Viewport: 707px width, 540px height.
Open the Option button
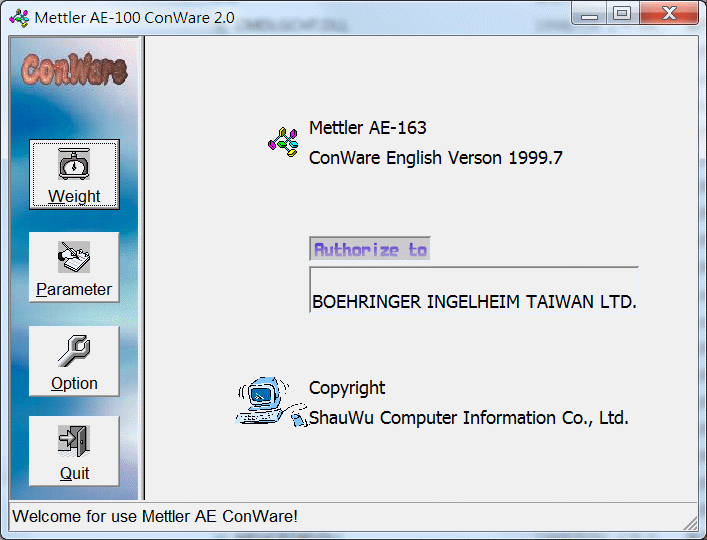(x=74, y=361)
